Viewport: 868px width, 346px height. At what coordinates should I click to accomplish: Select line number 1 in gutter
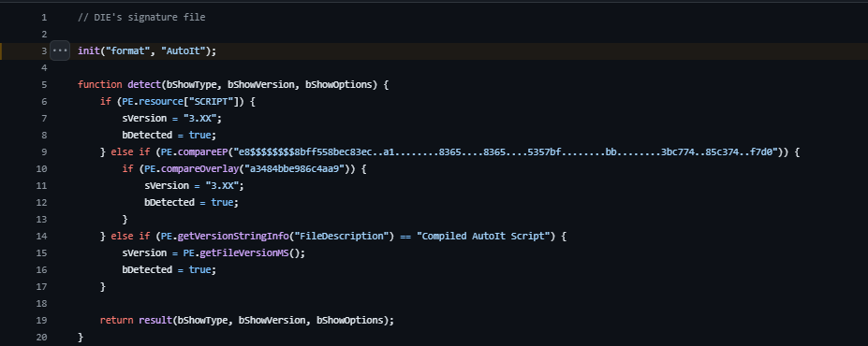click(x=44, y=17)
